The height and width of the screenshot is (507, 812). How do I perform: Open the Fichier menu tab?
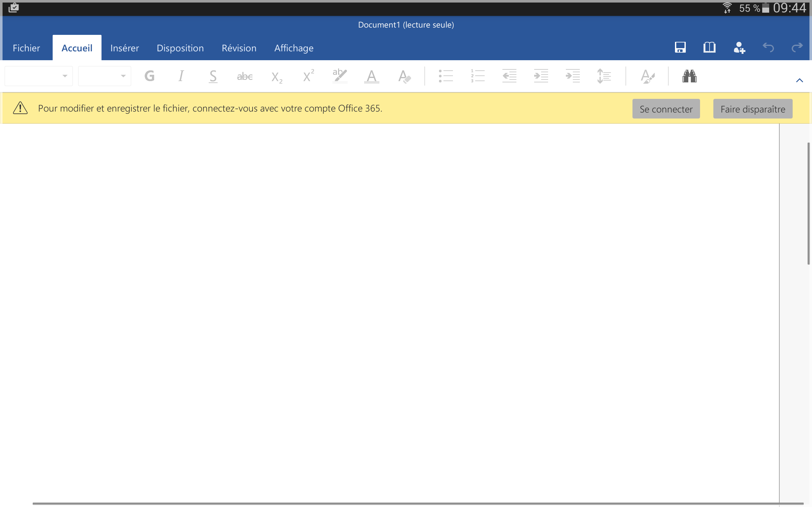[x=26, y=48]
